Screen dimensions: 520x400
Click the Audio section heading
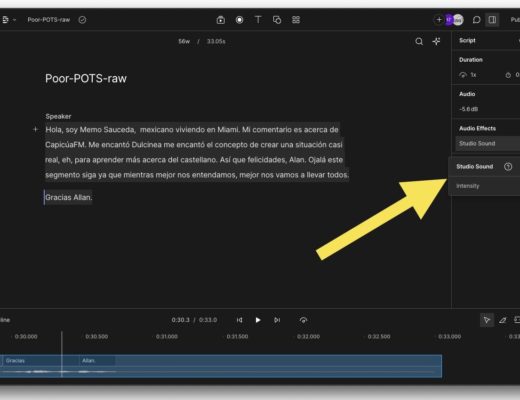[x=467, y=94]
